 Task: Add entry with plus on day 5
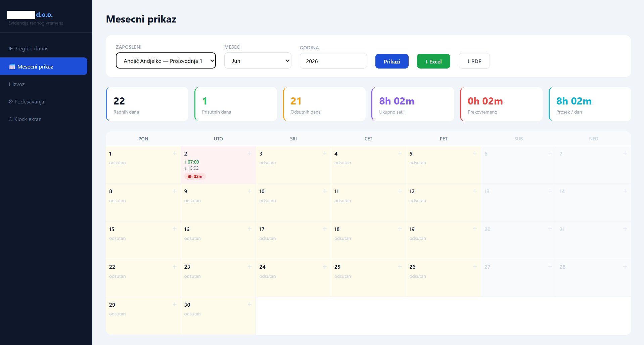click(475, 153)
